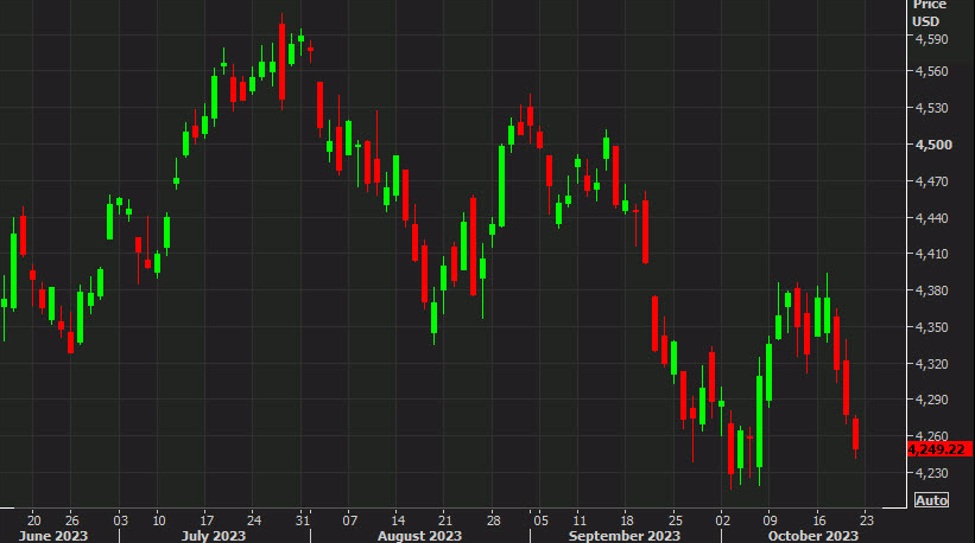Click the 25 date tick in September
This screenshot has width=975, height=543.
(x=675, y=521)
